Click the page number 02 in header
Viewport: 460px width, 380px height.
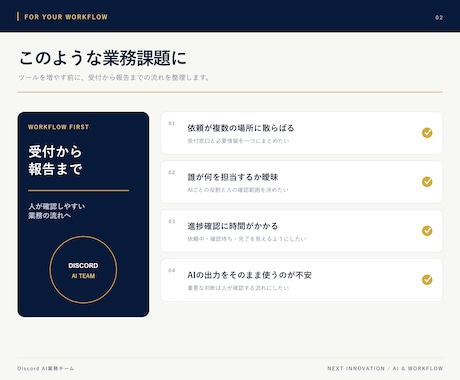(439, 18)
